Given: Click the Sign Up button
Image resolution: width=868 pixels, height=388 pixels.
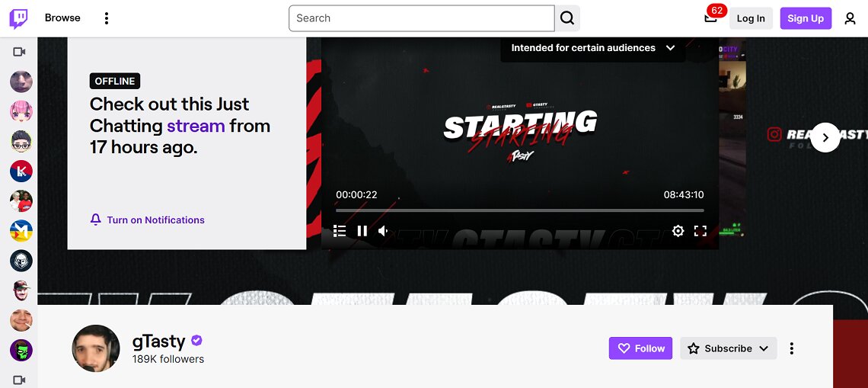Looking at the screenshot, I should coord(806,18).
